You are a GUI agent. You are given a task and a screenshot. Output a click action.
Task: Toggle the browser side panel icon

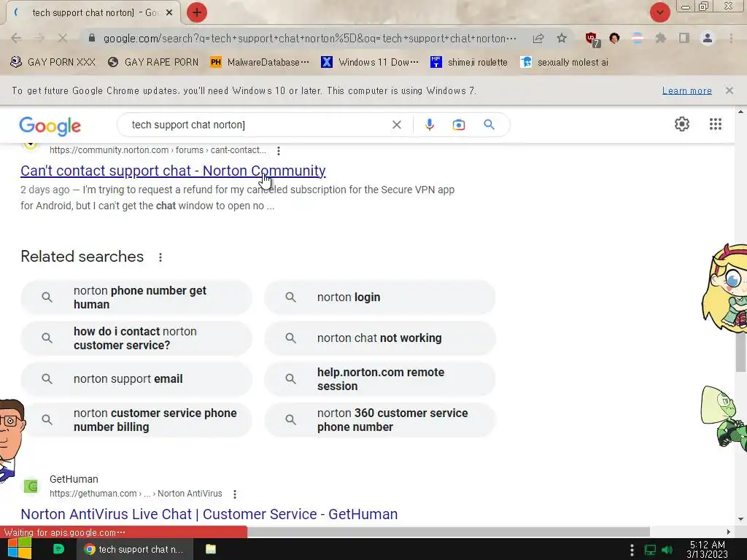point(684,38)
